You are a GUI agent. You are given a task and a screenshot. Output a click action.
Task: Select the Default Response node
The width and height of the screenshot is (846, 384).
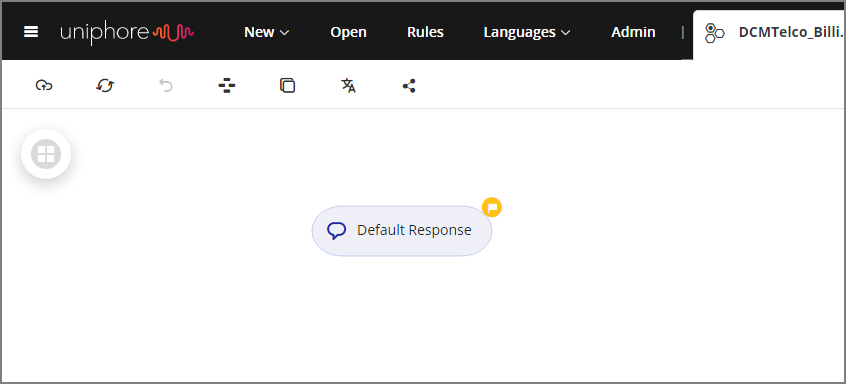(402, 231)
